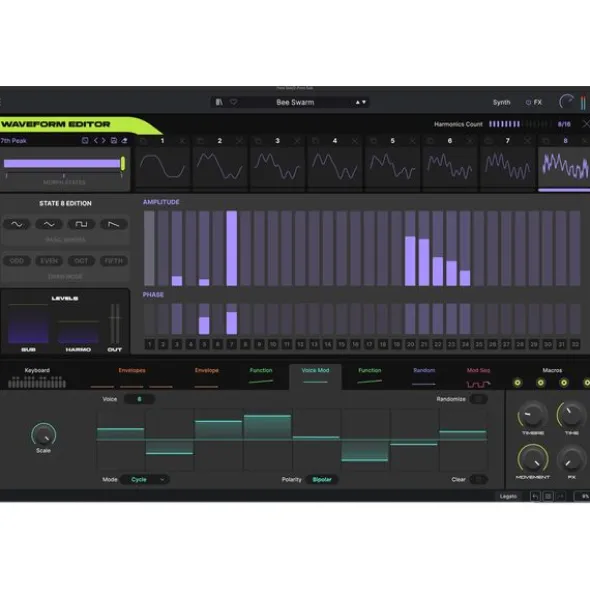Switch to the Keyboard tab
The height and width of the screenshot is (591, 590).
(37, 377)
